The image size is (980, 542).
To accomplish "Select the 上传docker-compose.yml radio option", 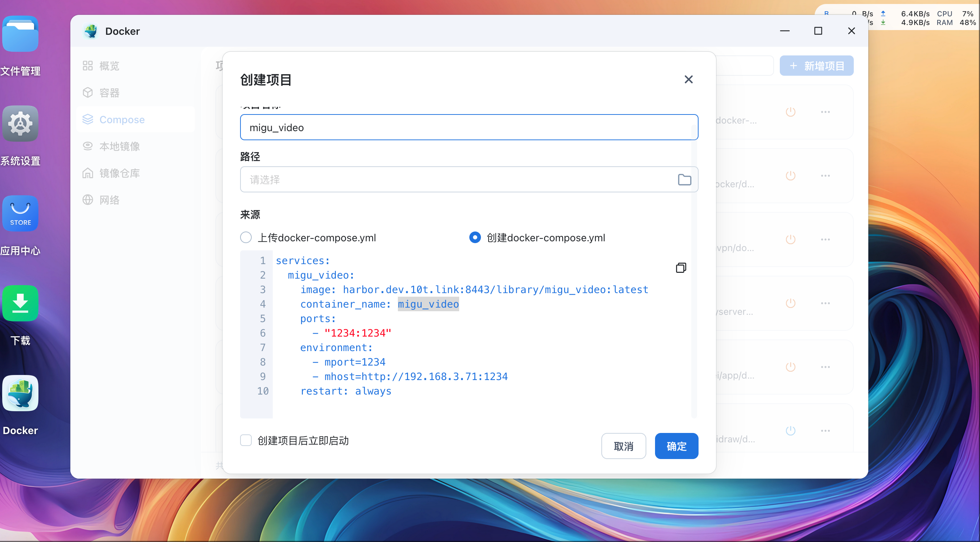I will click(x=246, y=237).
